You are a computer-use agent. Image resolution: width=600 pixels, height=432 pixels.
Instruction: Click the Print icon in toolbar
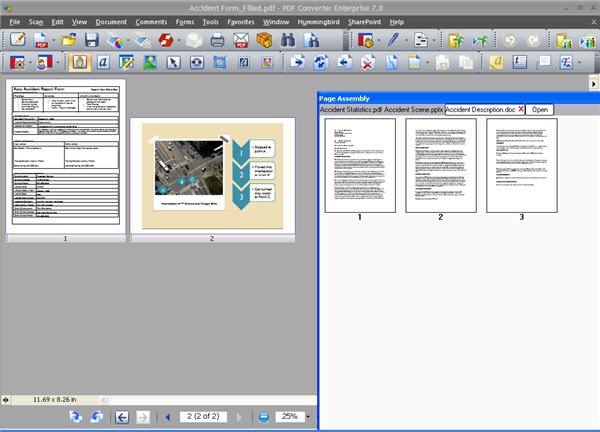pyautogui.click(x=217, y=41)
